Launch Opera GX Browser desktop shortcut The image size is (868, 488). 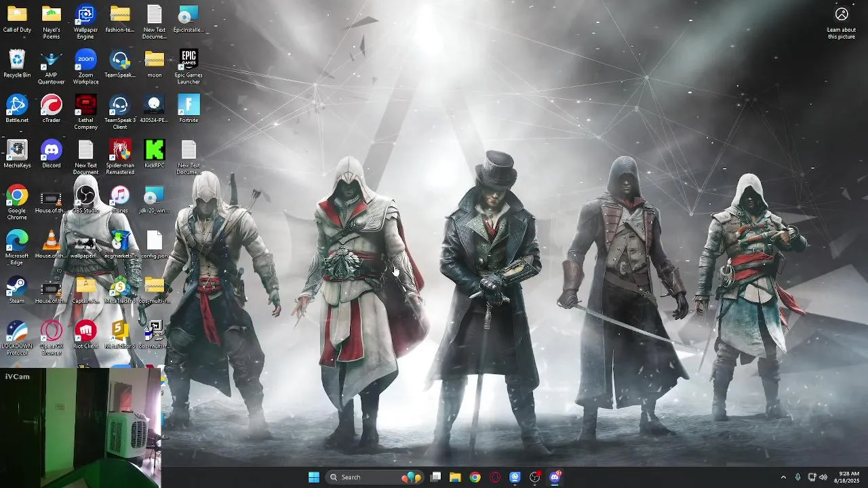(x=51, y=338)
